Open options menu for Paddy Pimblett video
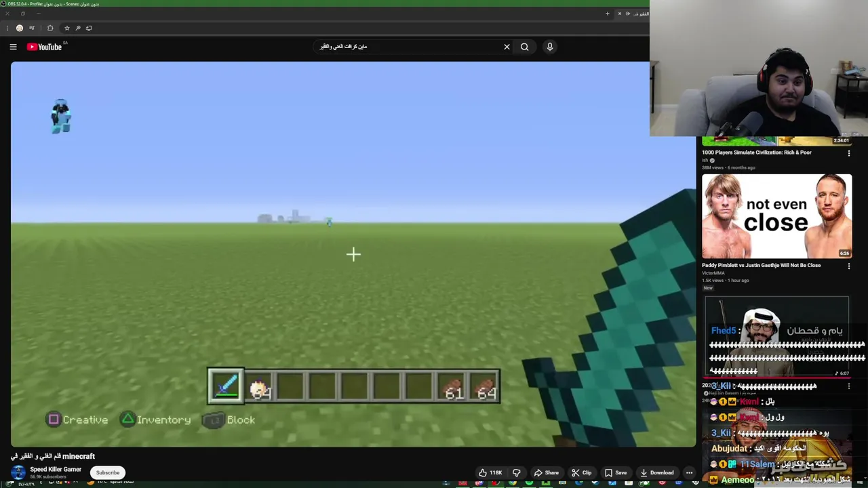868x488 pixels. [x=849, y=266]
